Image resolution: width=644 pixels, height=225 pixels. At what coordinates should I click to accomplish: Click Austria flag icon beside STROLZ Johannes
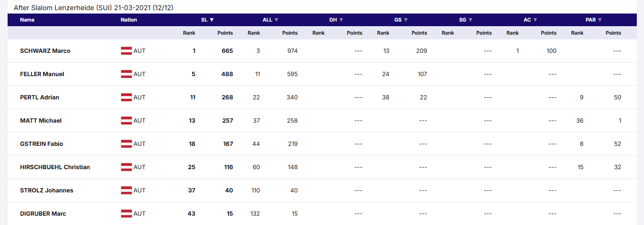point(126,190)
